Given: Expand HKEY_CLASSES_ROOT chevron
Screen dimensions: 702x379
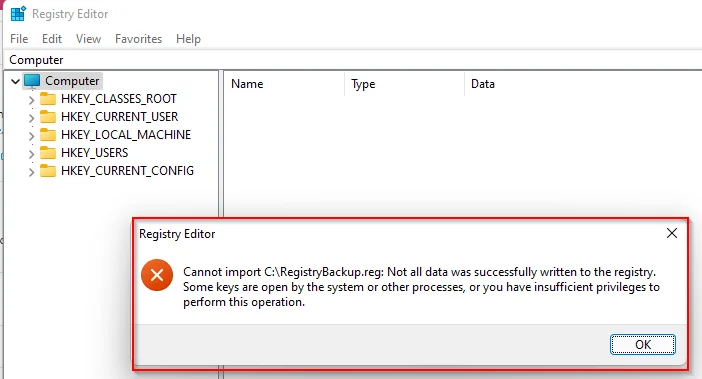Looking at the screenshot, I should point(31,100).
